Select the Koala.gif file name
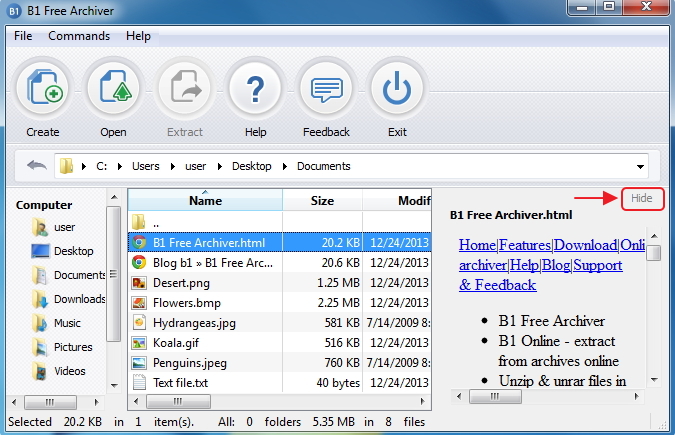Image resolution: width=675 pixels, height=435 pixels. pyautogui.click(x=176, y=343)
